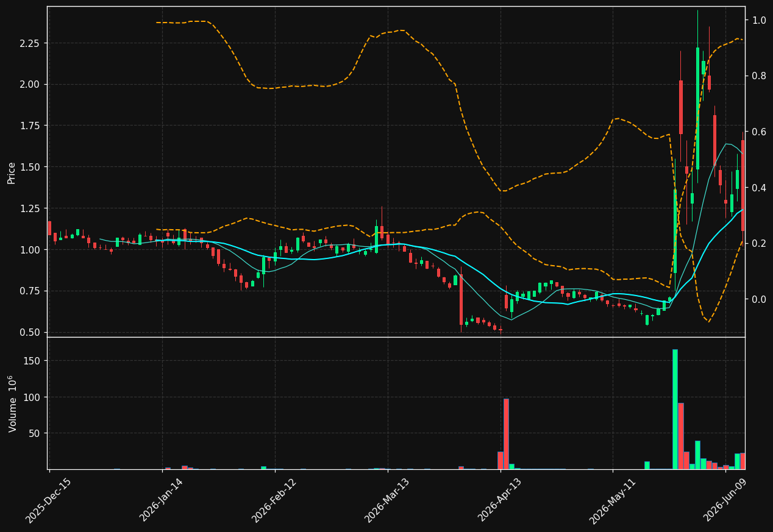Click the 1.0 right-axis tick label
The image size is (773, 532).
[759, 20]
